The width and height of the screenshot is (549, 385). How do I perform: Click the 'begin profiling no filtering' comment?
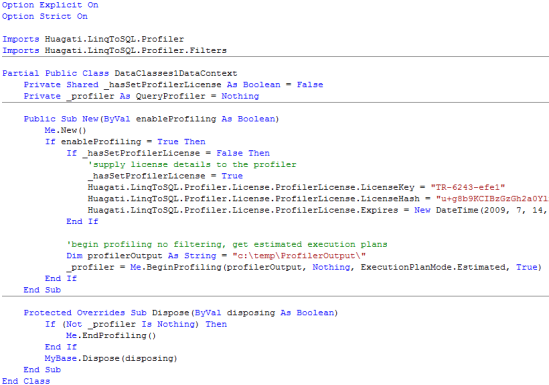(x=227, y=244)
